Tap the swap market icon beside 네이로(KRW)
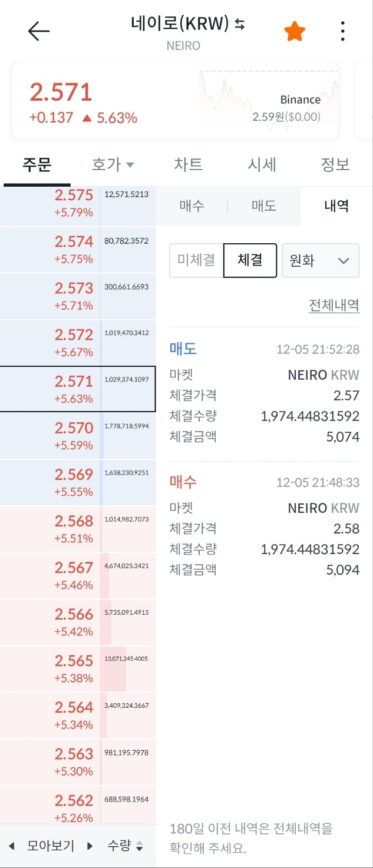The height and width of the screenshot is (868, 373). (240, 24)
